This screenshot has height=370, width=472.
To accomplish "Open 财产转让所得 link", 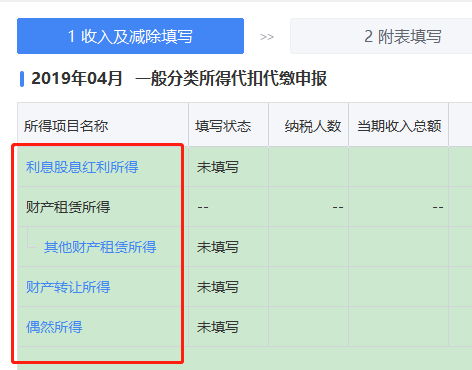I will (x=68, y=287).
